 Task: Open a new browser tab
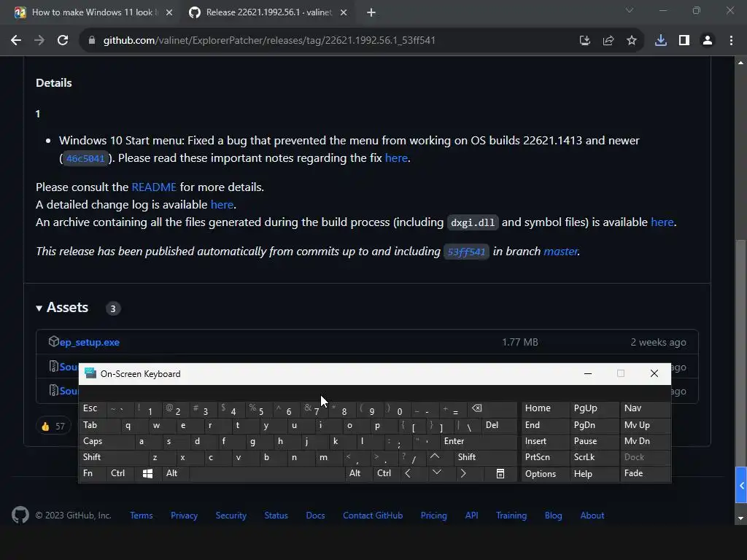point(371,12)
